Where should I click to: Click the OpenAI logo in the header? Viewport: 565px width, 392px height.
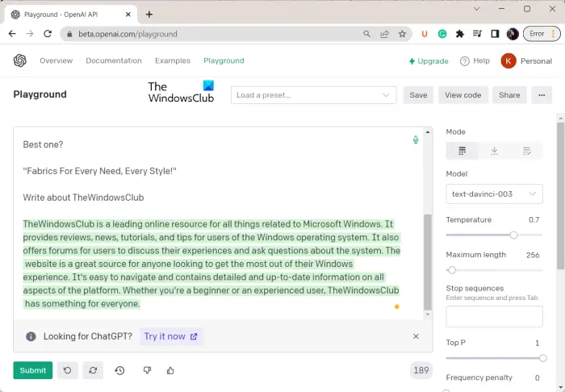pyautogui.click(x=20, y=60)
